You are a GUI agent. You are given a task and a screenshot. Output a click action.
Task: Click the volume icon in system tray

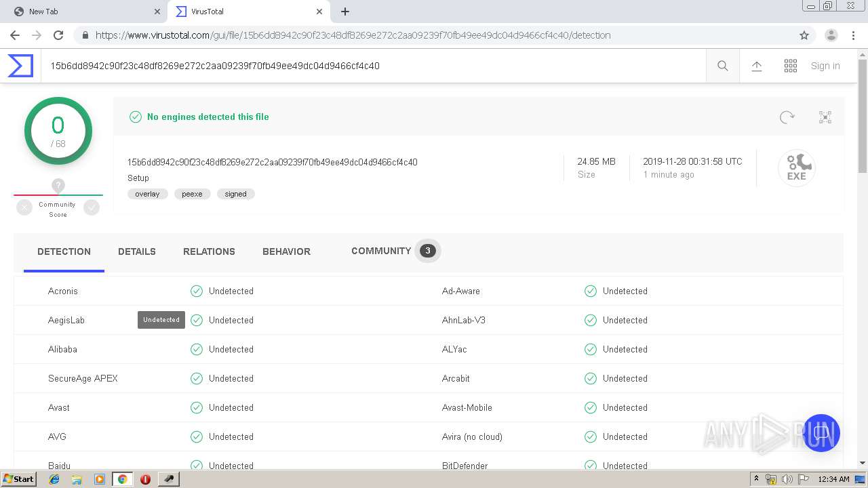click(x=787, y=479)
